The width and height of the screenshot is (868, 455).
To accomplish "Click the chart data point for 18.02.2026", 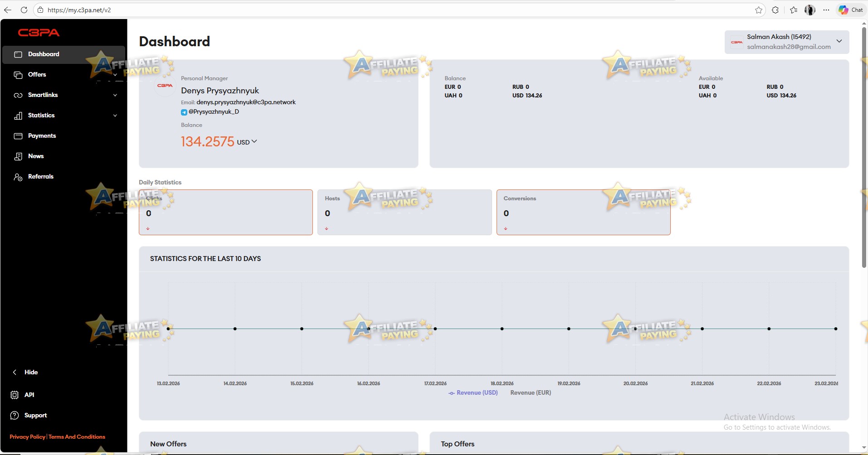I will click(x=502, y=329).
